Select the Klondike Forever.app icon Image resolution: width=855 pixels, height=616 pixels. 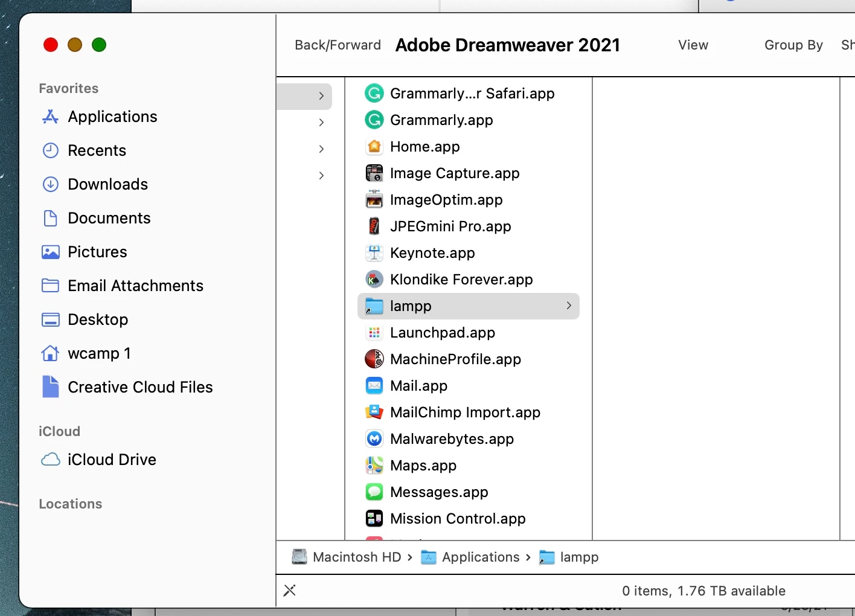click(x=374, y=280)
